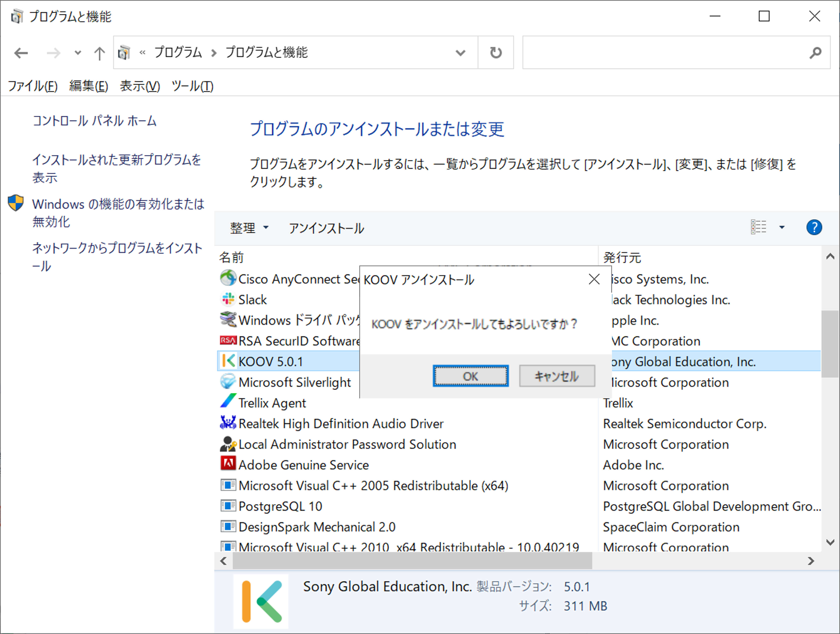The image size is (840, 634).
Task: Click the KOOV 5.0.1 list icon
Action: (228, 361)
